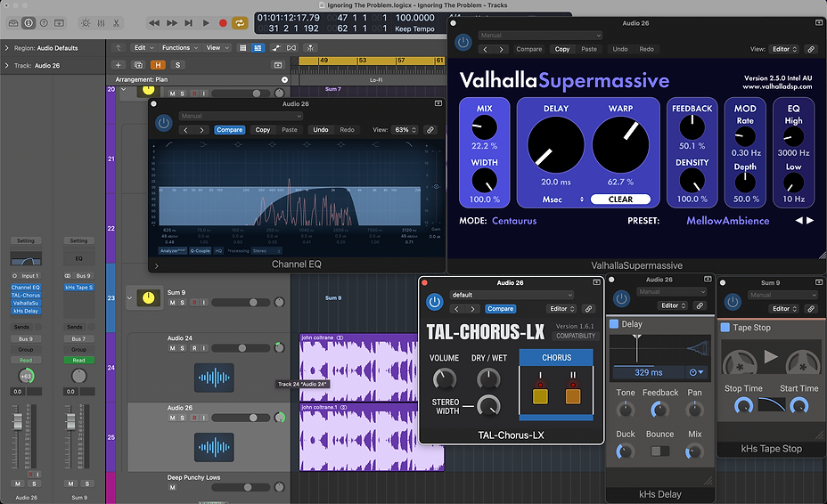Viewport: 827px width, 504px height.
Task: Toggle the orange H hide tracks button
Action: 158,65
